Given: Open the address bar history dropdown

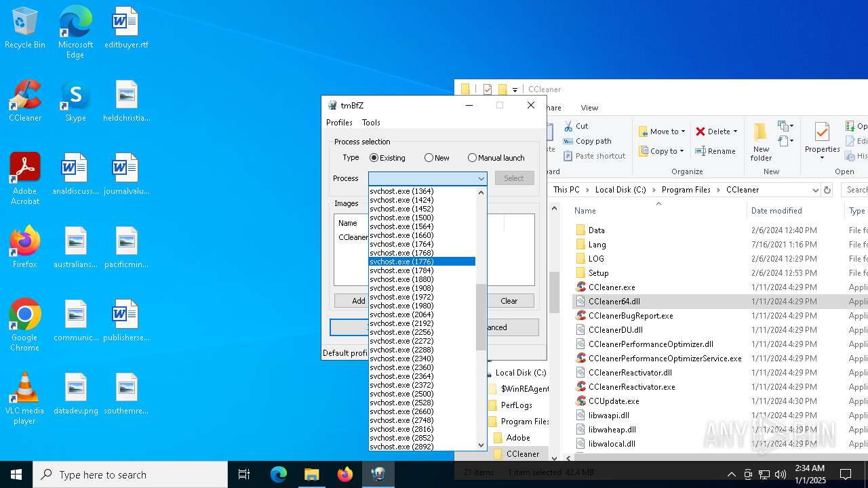Looking at the screenshot, I should [815, 190].
